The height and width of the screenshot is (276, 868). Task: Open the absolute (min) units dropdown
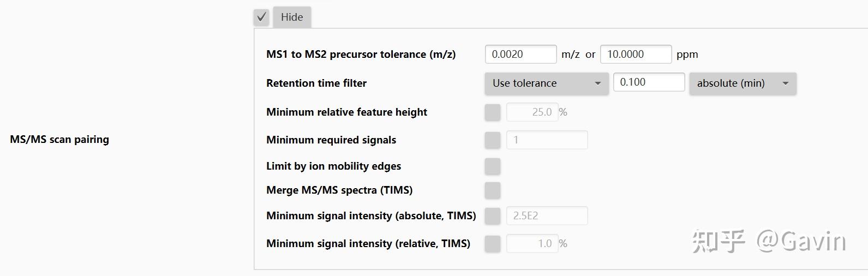743,83
